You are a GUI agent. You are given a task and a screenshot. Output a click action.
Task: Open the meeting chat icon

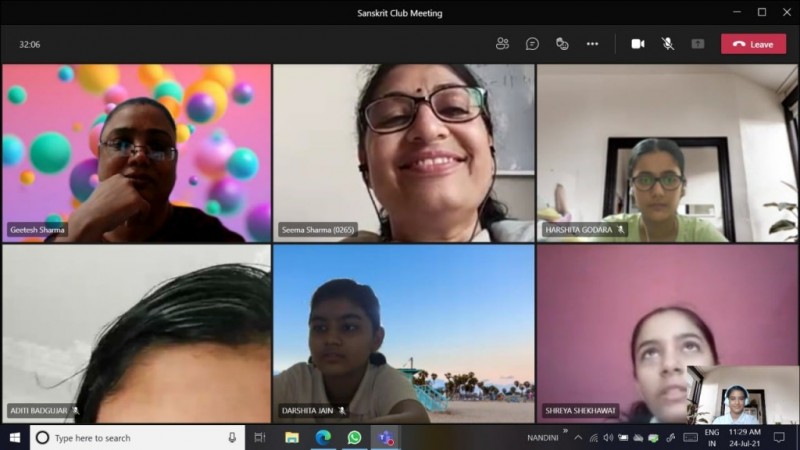532,44
